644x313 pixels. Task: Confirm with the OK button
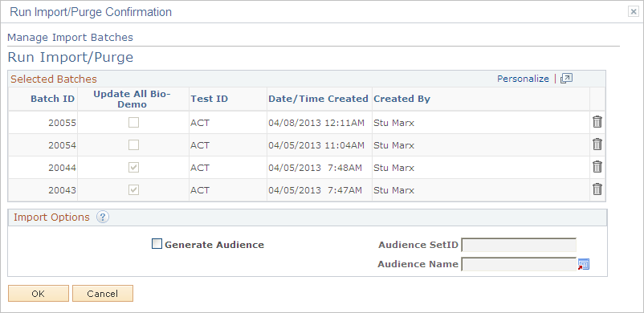[x=39, y=294]
